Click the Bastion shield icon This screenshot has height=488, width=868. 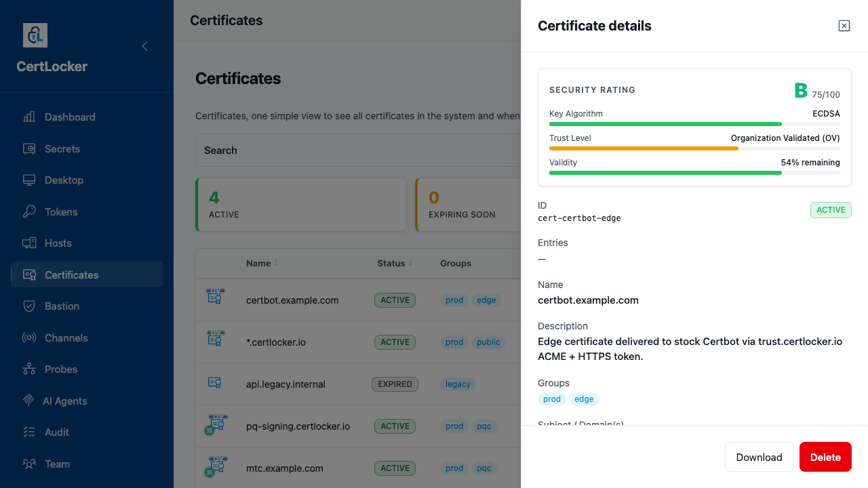(29, 306)
